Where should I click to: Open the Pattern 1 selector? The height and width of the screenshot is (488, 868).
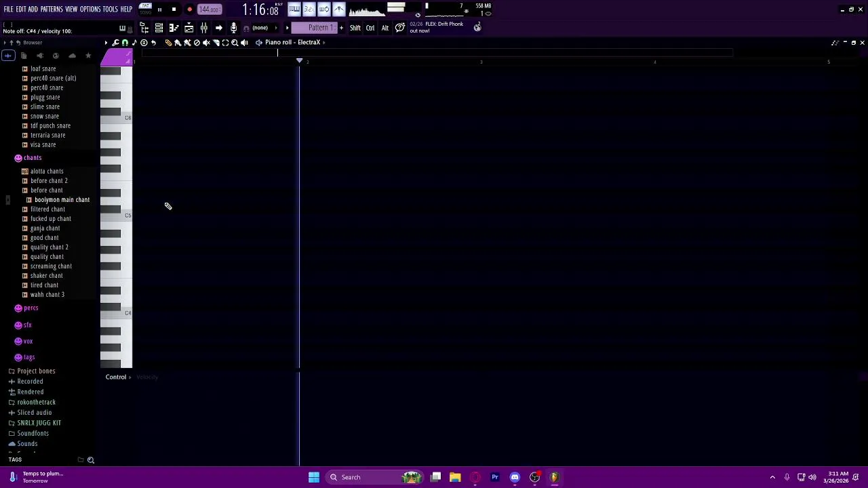(315, 28)
